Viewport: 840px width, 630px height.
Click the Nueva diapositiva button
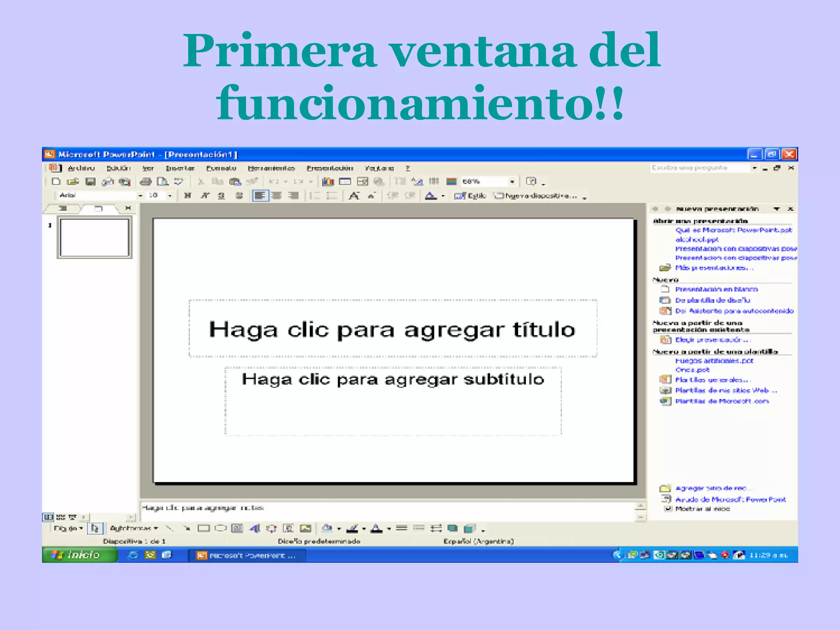[536, 196]
